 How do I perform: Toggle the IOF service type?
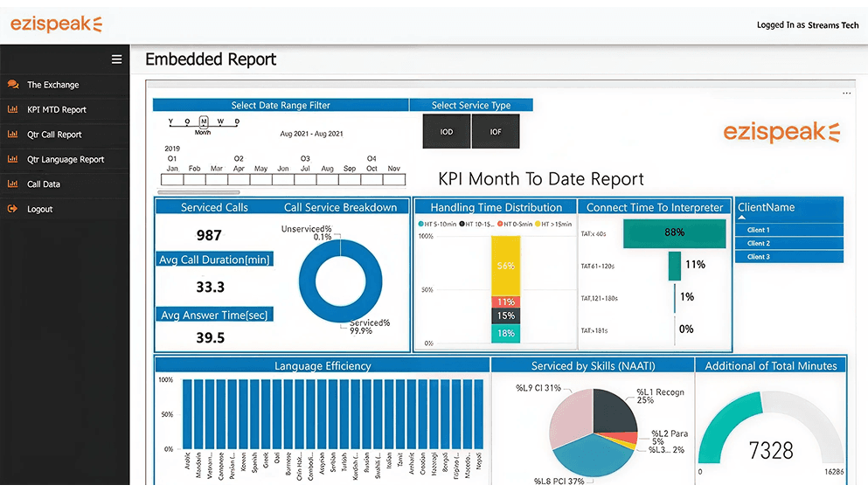point(496,132)
